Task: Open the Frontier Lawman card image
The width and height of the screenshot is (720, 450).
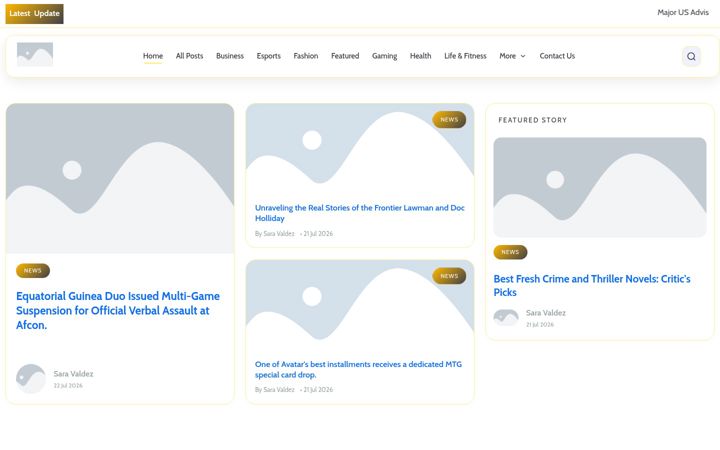Action: (x=360, y=149)
